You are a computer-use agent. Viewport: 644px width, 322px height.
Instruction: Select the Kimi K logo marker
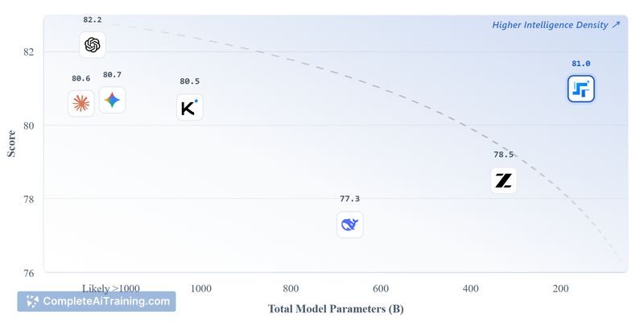[x=189, y=107]
